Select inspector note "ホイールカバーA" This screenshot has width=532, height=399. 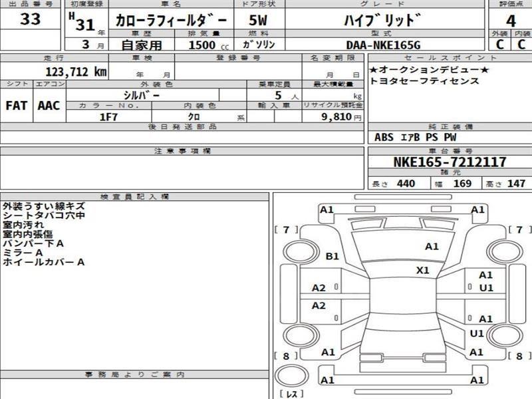point(43,262)
